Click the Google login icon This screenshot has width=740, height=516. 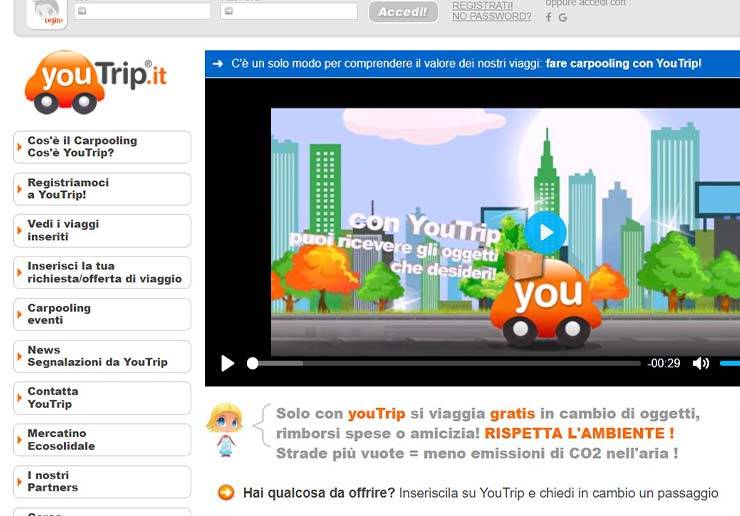pyautogui.click(x=563, y=17)
